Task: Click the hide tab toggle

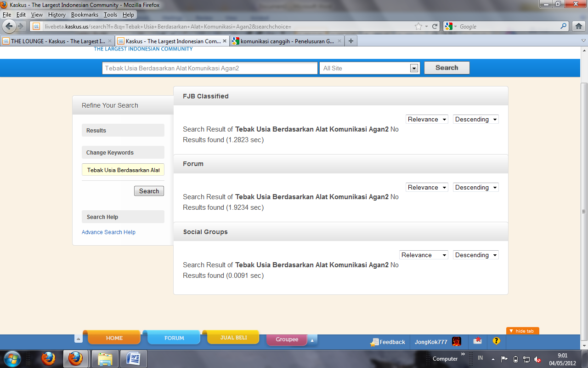Action: [523, 331]
